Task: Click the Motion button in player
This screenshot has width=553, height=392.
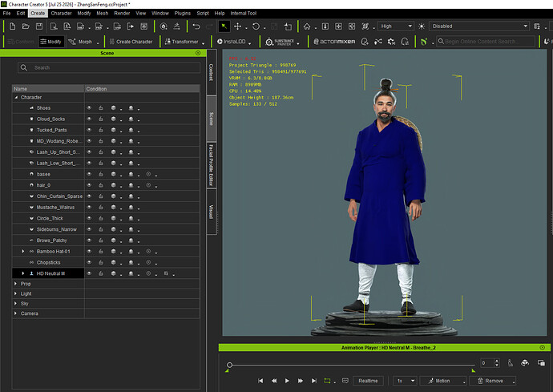Action: (442, 381)
